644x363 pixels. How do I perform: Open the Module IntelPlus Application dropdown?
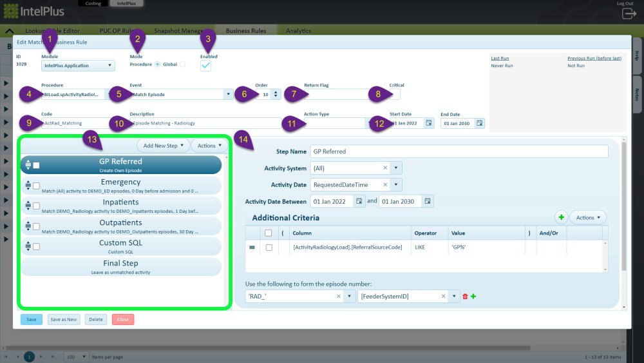coord(78,65)
